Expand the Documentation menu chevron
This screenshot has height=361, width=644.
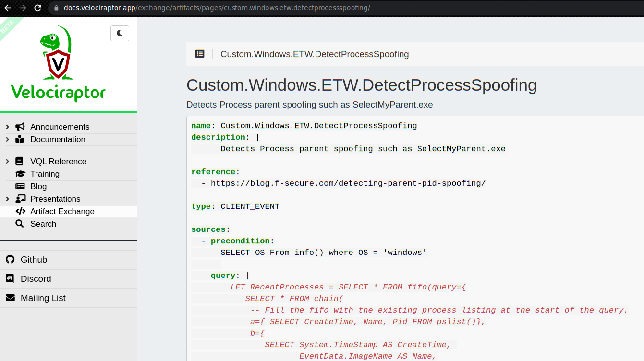7,139
